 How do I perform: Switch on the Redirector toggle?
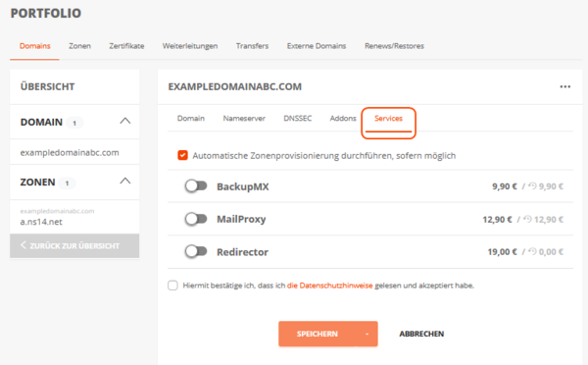(x=196, y=251)
